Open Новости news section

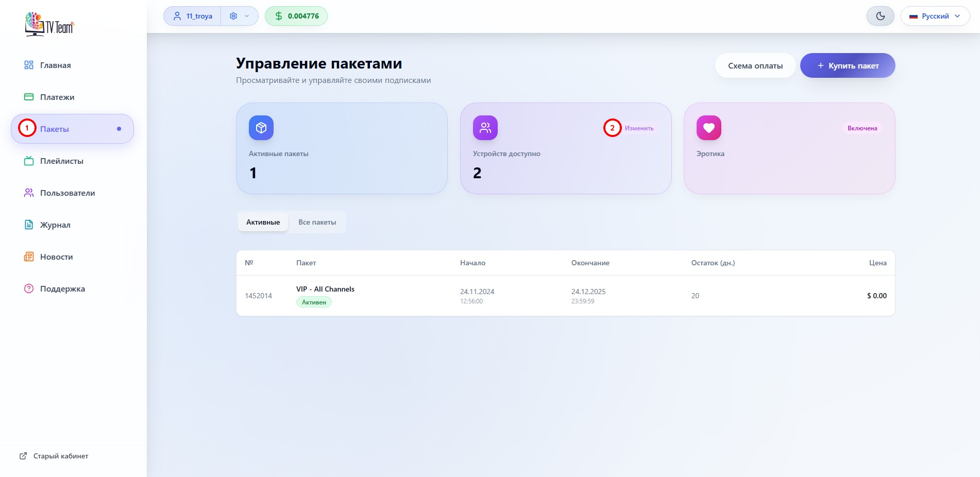(x=56, y=257)
